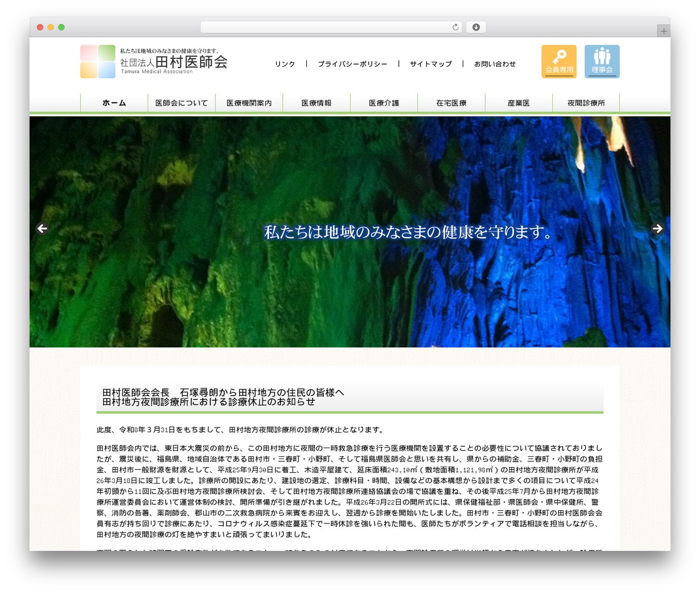Click the green maximize window button

61,27
